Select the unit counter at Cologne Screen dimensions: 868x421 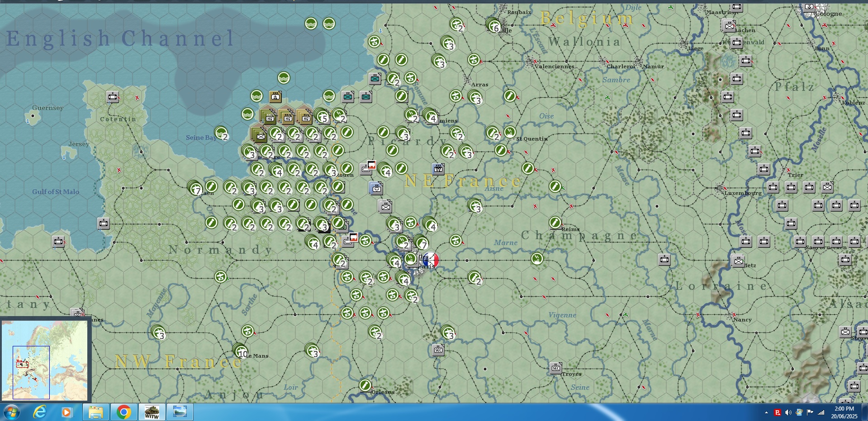tap(810, 6)
